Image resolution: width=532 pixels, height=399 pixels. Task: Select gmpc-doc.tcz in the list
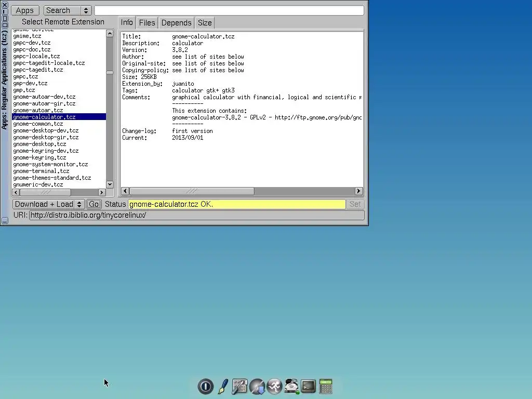[59, 49]
